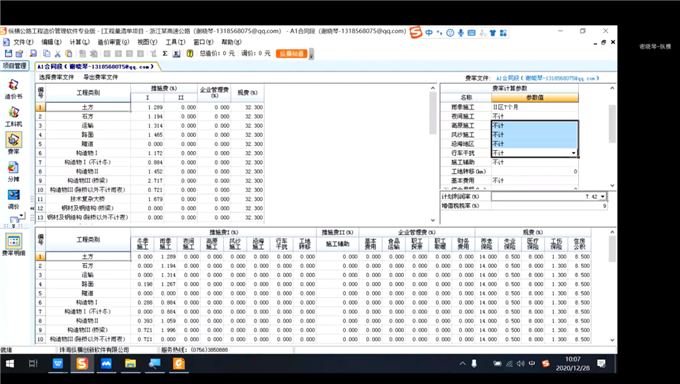
Task: Click Paste clipboard toolbar icon
Action: coord(69,53)
